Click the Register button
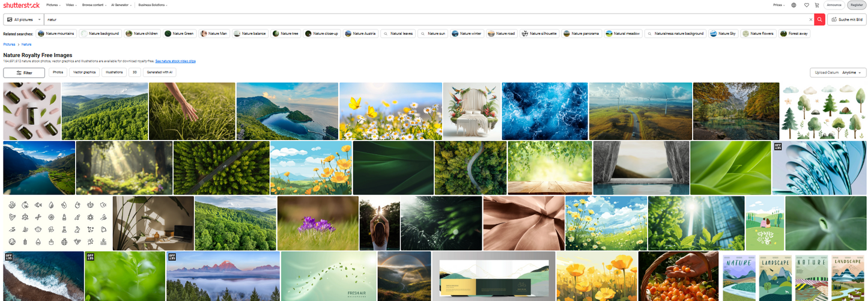The image size is (868, 301). tap(855, 5)
